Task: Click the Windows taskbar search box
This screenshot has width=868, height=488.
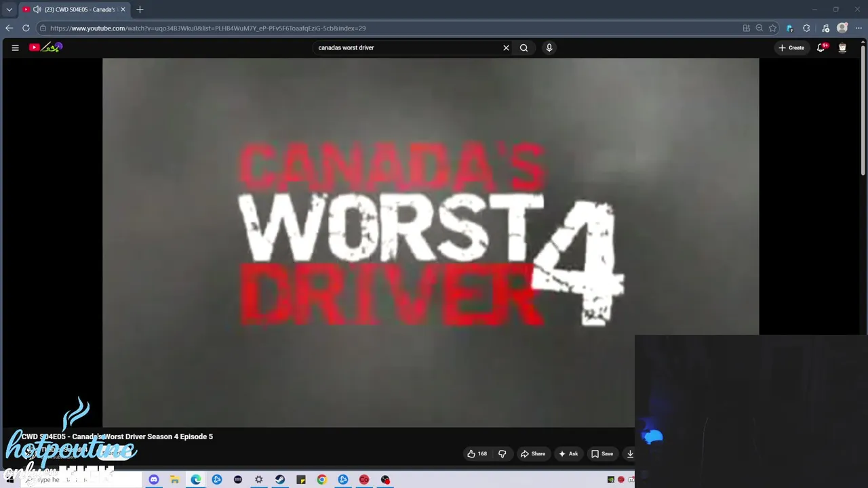Action: pos(81,480)
